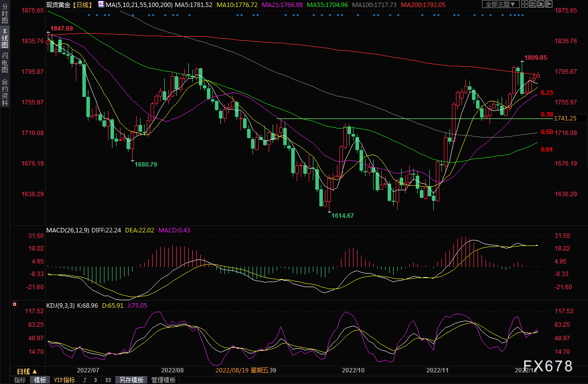Click the KDJ(9,3,3) indicator label

click(x=61, y=306)
